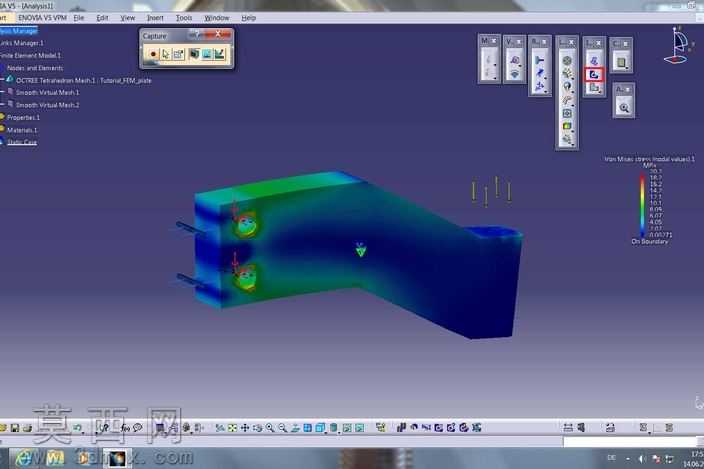Select the Distributed Force load icon
This screenshot has height=469, width=704.
point(567,74)
